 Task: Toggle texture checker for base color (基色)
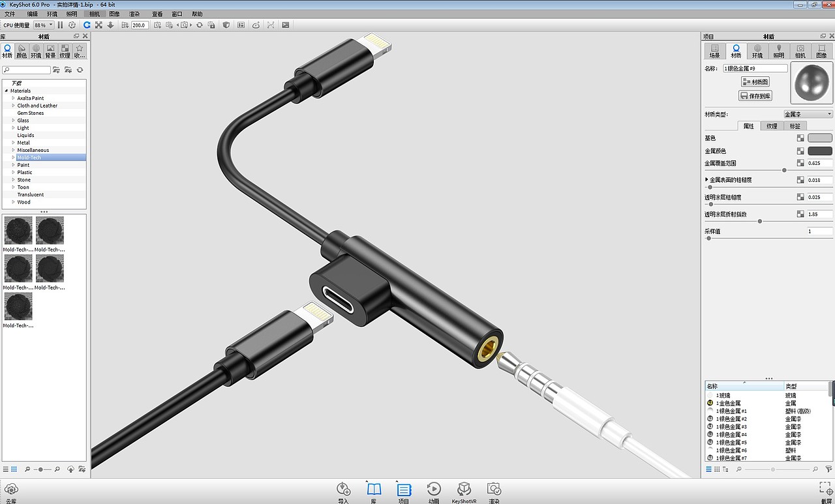click(x=800, y=138)
